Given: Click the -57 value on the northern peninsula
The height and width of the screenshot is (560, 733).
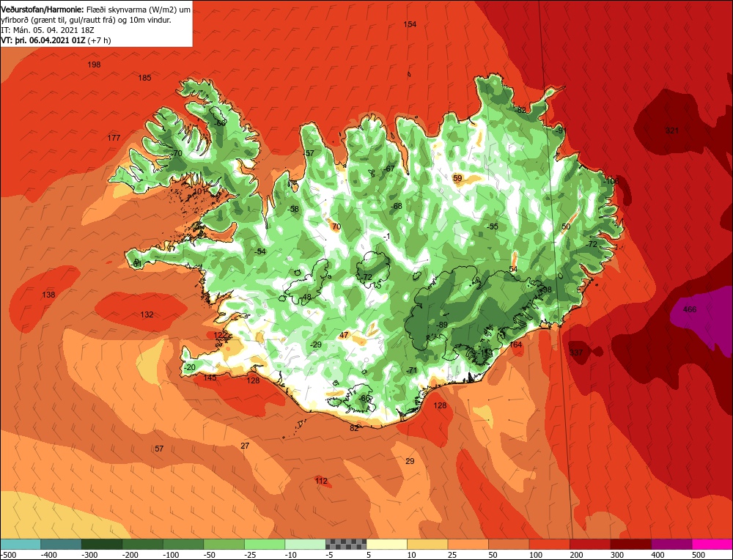Looking at the screenshot, I should coord(308,153).
